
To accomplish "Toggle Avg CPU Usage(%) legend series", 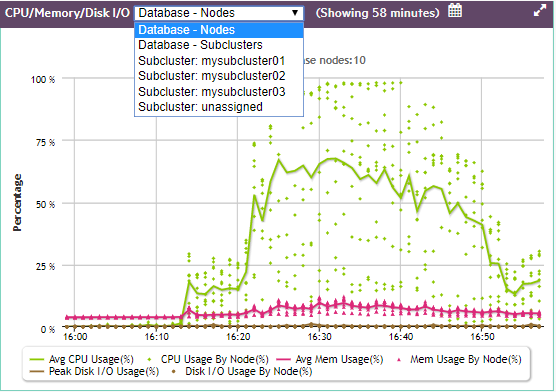I will pos(91,359).
